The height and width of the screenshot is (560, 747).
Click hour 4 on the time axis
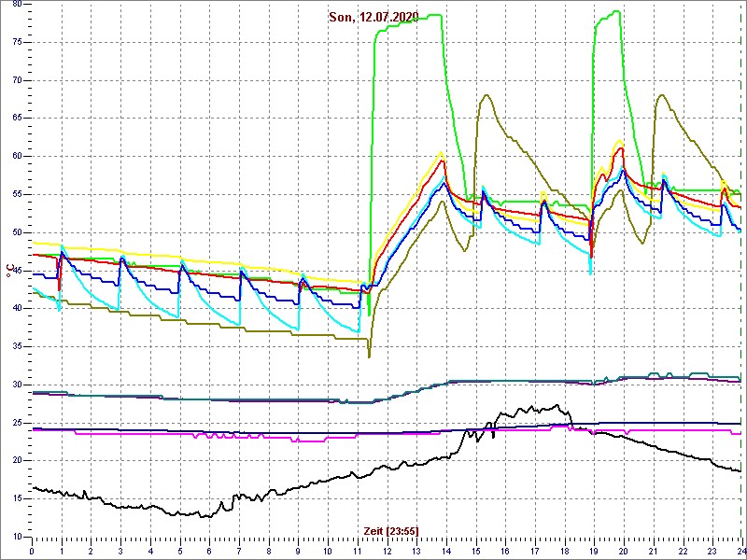150,551
